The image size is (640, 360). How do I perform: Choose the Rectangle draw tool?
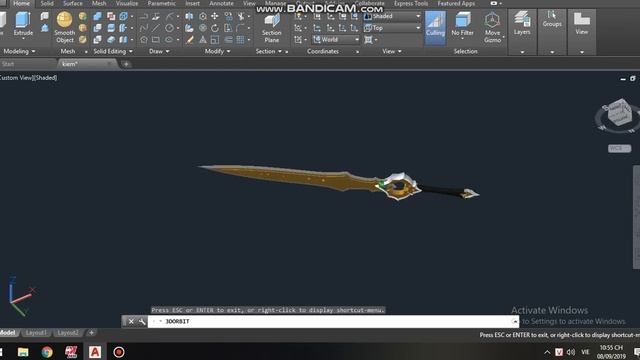tap(156, 40)
